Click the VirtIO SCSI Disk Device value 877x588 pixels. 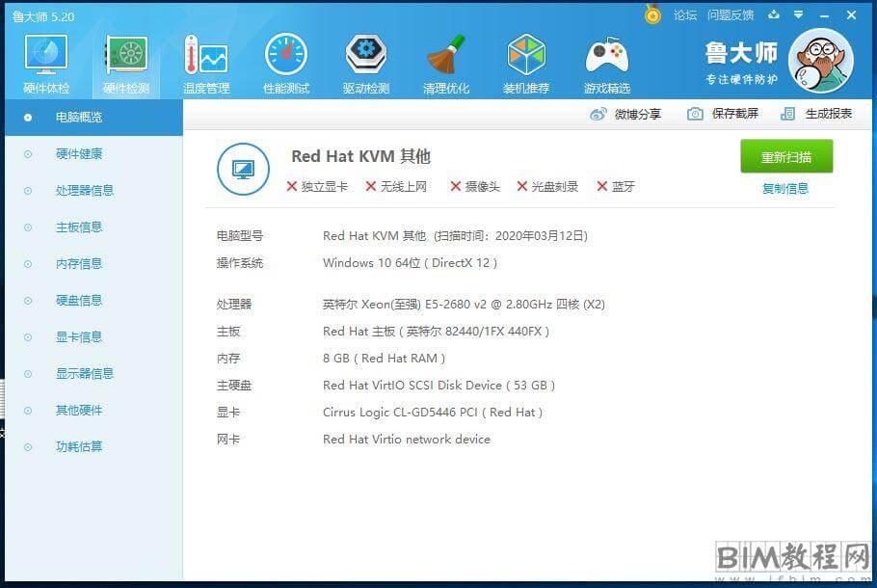point(439,386)
